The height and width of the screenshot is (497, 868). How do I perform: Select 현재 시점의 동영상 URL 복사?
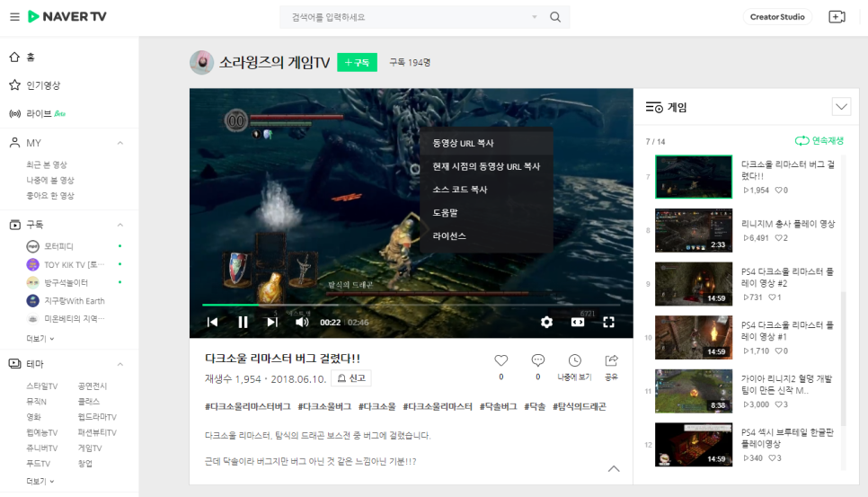click(486, 166)
